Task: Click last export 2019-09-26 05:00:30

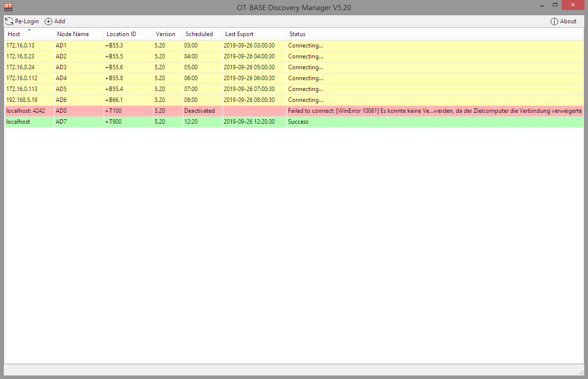Action: pyautogui.click(x=249, y=67)
